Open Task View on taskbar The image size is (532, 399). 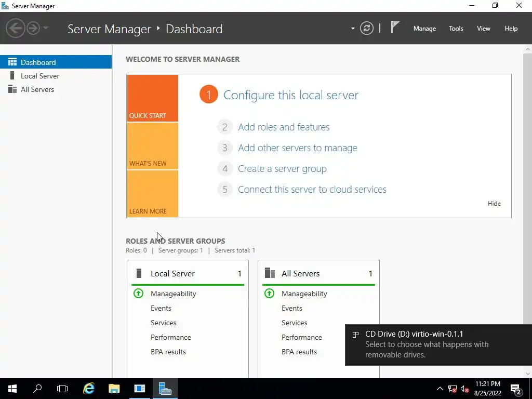[62, 389]
